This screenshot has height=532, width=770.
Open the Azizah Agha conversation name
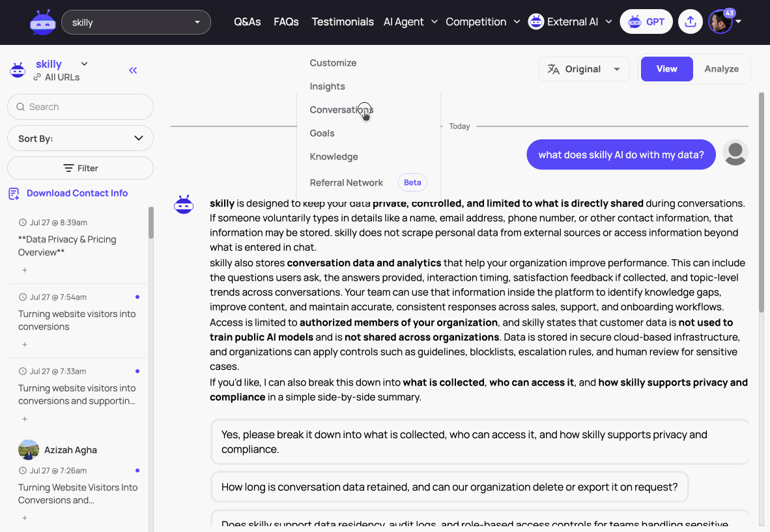(70, 450)
